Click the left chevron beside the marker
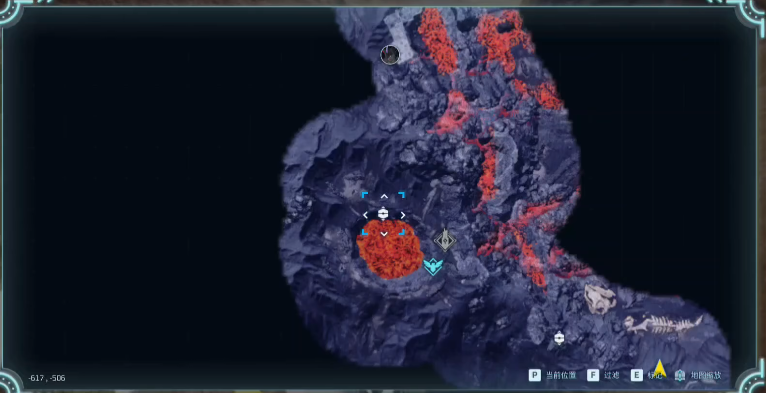This screenshot has height=393, width=766. pyautogui.click(x=365, y=215)
